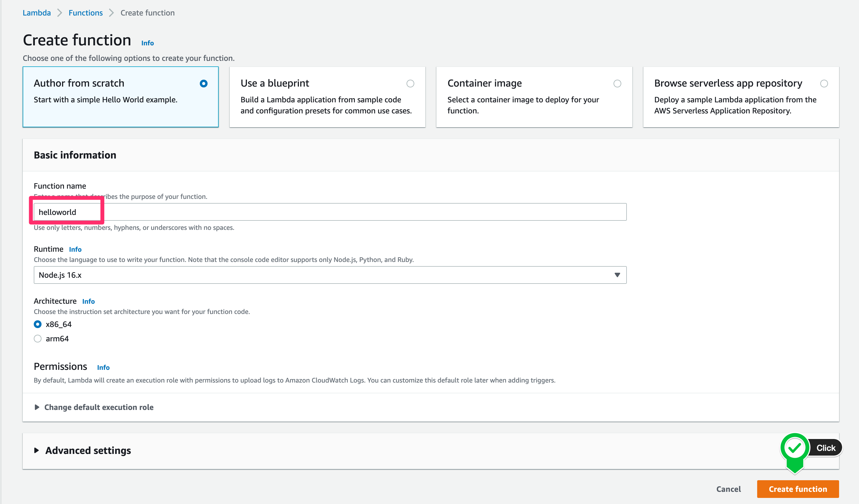This screenshot has height=504, width=859.
Task: Go to Lambda in breadcrumb
Action: [x=37, y=13]
